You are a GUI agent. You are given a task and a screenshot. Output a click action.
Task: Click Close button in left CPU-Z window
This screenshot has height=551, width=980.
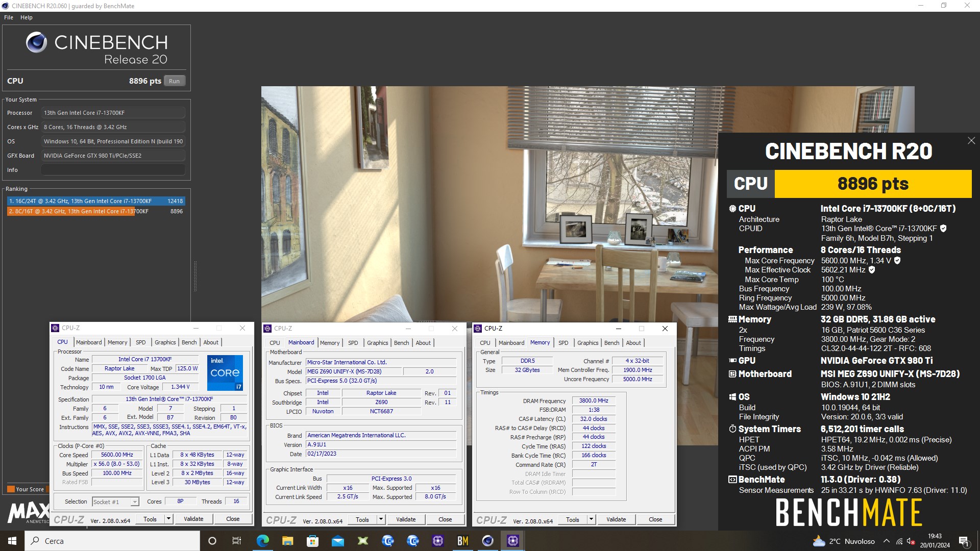[x=233, y=519]
